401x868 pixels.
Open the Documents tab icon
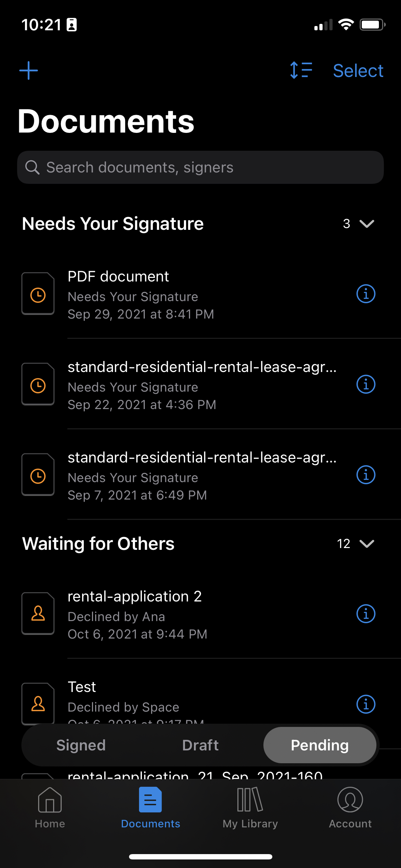(150, 800)
